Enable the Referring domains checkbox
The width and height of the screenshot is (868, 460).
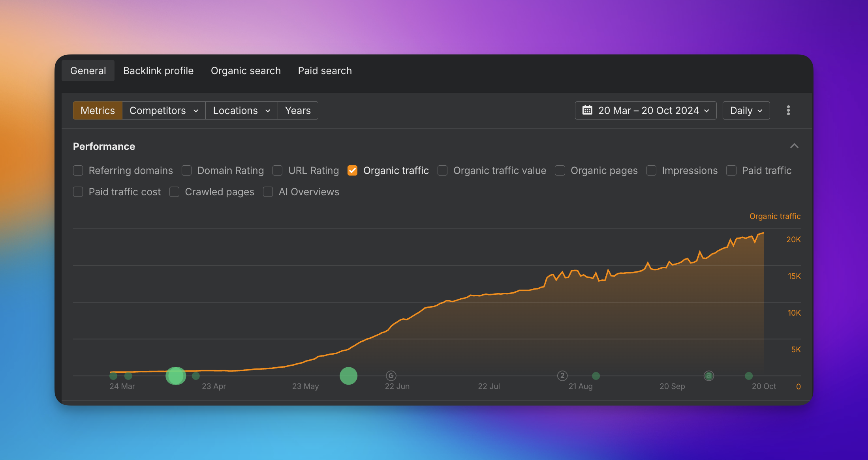(x=78, y=170)
